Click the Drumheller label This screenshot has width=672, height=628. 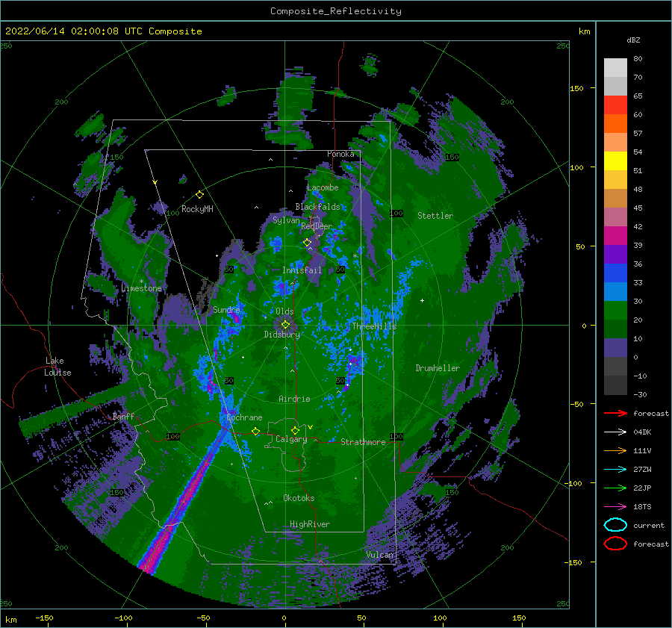(438, 368)
